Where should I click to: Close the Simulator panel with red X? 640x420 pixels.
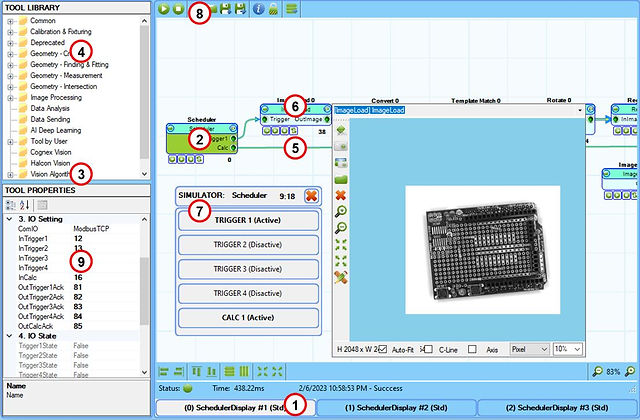point(311,196)
